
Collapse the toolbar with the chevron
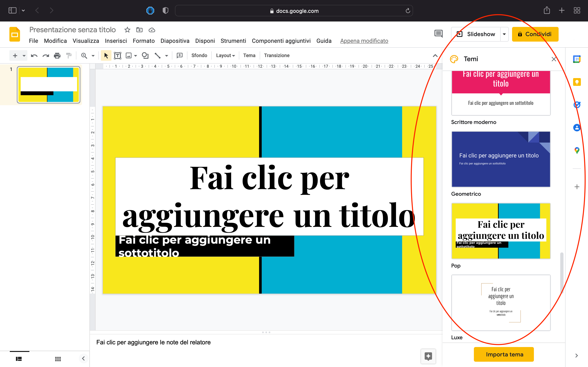[435, 55]
